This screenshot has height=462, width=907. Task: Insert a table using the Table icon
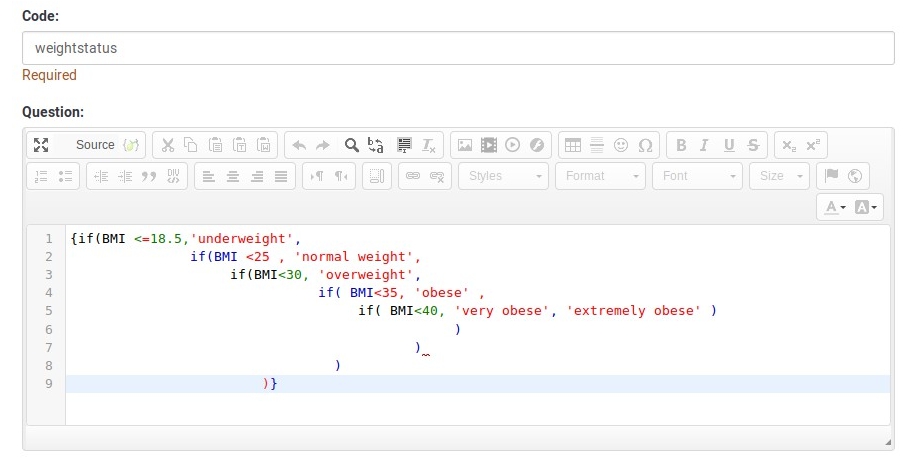pyautogui.click(x=573, y=145)
